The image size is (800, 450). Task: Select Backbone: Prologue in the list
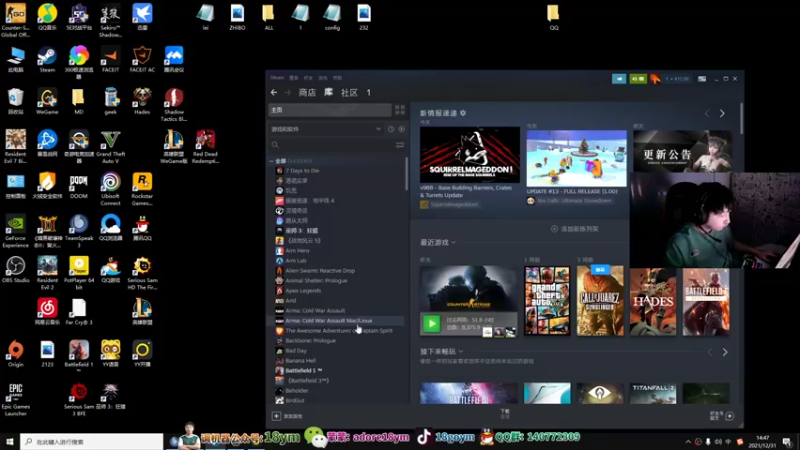[x=310, y=340]
